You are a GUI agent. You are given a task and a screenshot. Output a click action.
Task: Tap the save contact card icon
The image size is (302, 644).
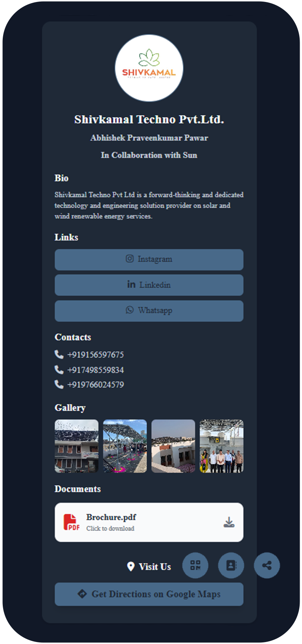[x=231, y=565]
